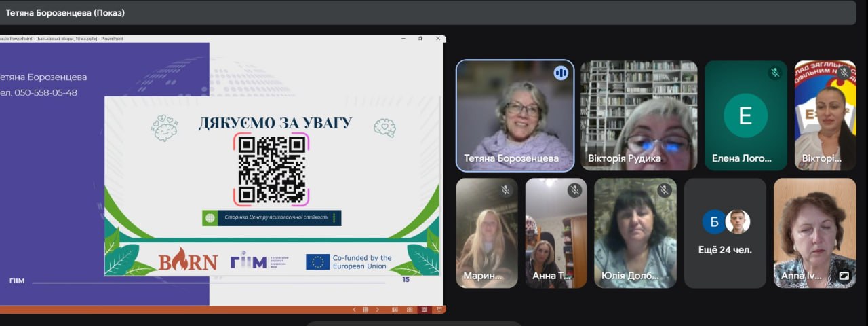Click muted mic icon on Анна Т tile
This screenshot has height=326, width=868.
pos(575,190)
